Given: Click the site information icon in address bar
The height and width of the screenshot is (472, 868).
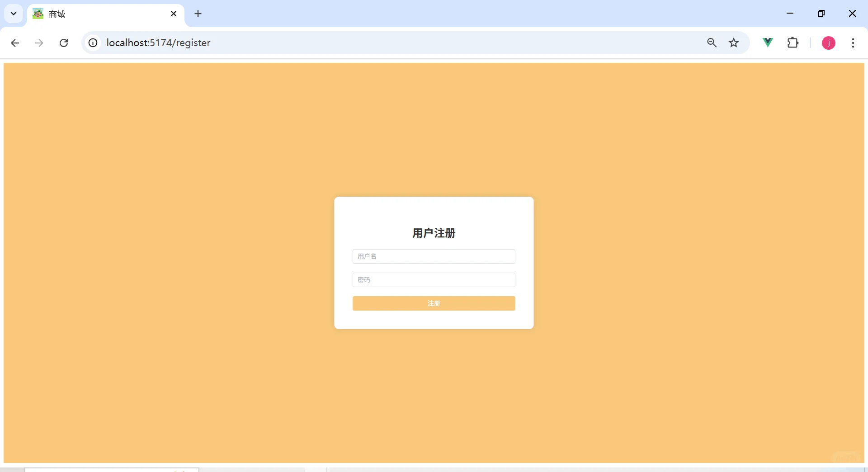Looking at the screenshot, I should pyautogui.click(x=93, y=43).
